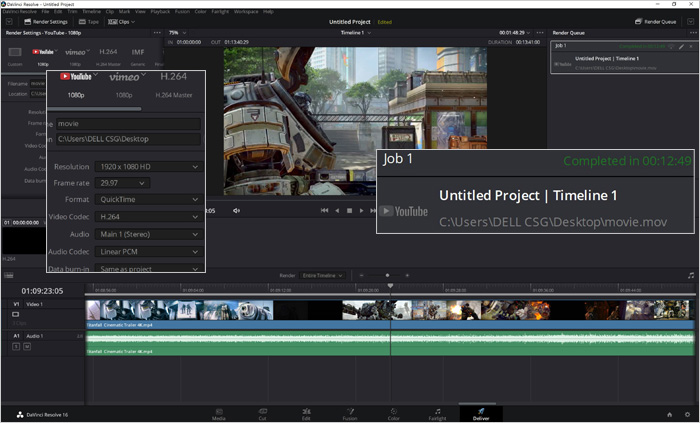Image resolution: width=700 pixels, height=423 pixels.
Task: Open Project Settings gear icon
Action: 688,415
